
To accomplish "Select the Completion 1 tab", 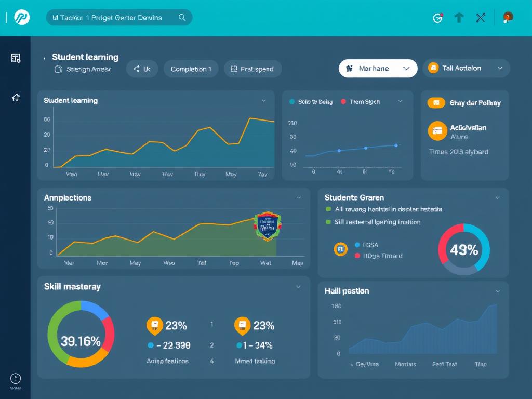I will click(191, 69).
